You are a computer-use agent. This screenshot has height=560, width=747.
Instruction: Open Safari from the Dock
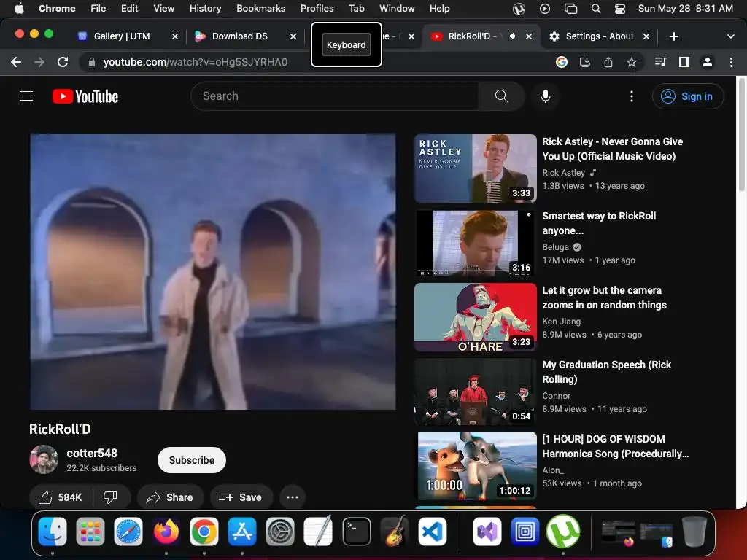[128, 532]
